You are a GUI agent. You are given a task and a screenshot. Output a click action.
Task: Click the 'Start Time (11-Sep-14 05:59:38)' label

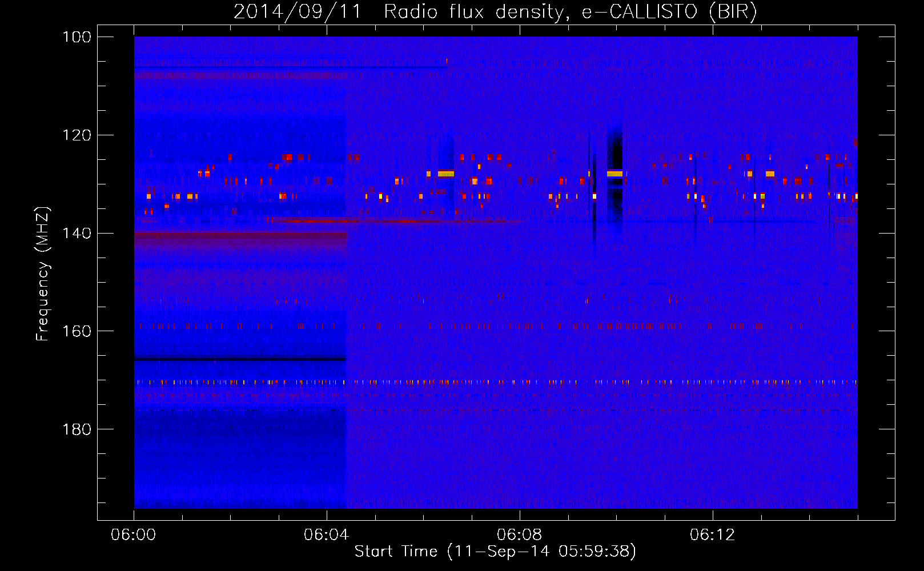pyautogui.click(x=495, y=551)
